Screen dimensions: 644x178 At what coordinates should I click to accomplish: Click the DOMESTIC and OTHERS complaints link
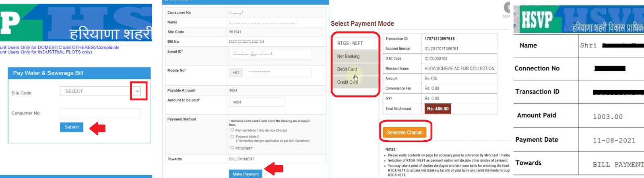pos(60,47)
